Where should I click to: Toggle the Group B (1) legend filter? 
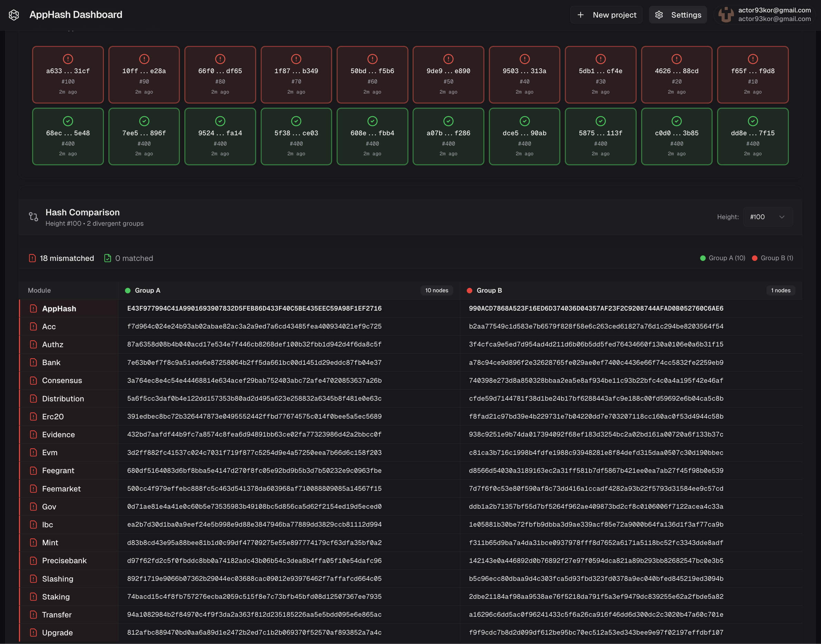[772, 258]
